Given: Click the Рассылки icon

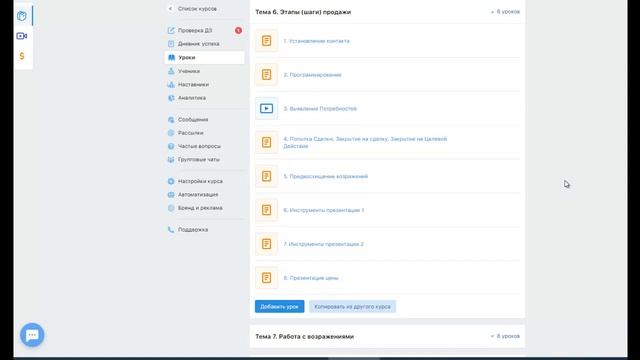Looking at the screenshot, I should click(x=171, y=133).
